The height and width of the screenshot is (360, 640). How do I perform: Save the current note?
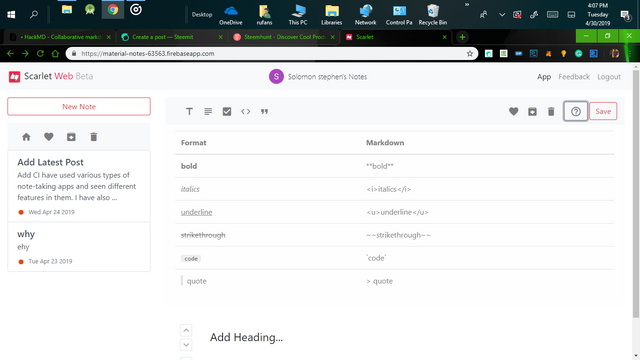click(x=603, y=111)
